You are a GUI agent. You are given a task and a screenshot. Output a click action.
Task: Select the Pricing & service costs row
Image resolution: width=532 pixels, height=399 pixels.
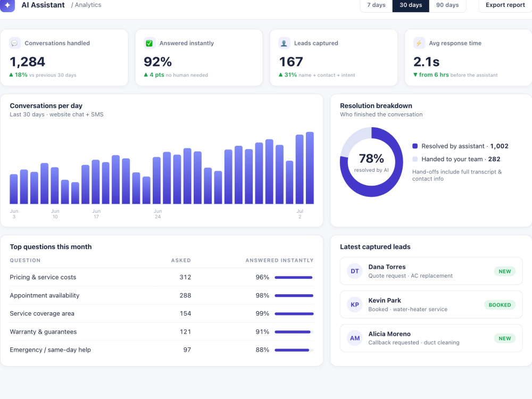point(162,277)
